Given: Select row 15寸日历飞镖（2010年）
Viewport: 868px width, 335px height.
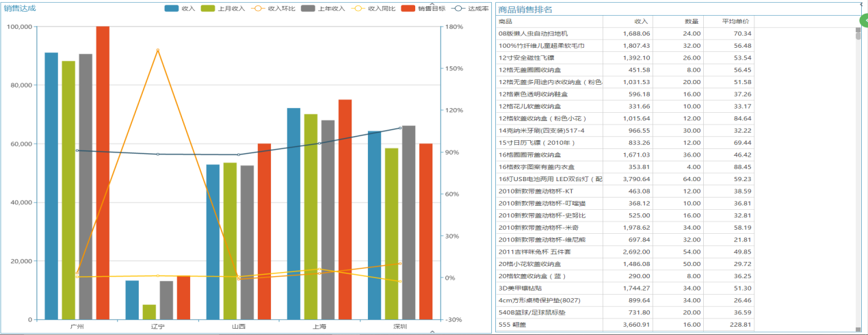Looking at the screenshot, I should 625,143.
